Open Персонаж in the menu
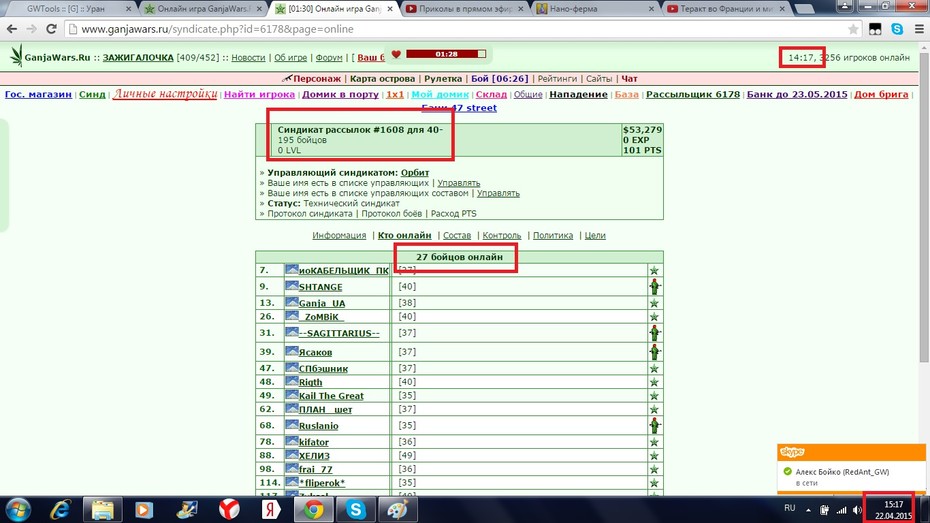Screen dimensions: 930x523 (x=317, y=78)
